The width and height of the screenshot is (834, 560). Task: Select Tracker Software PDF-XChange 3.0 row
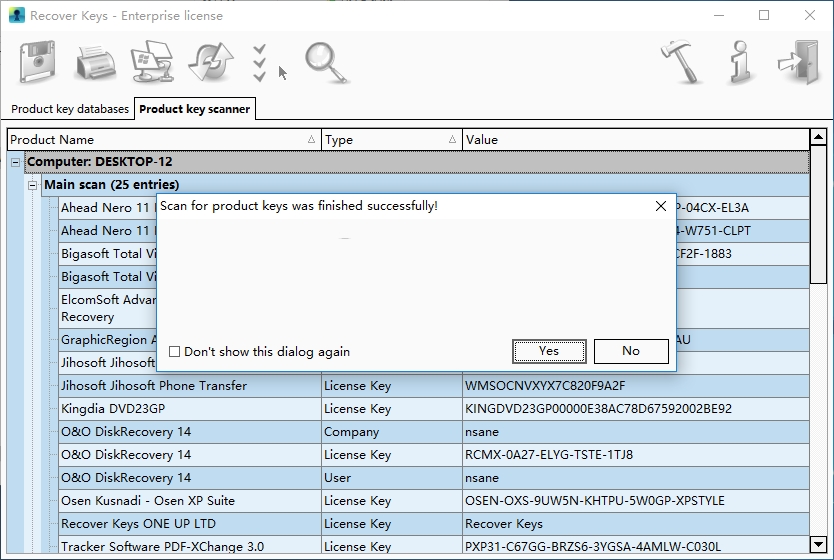click(433, 546)
